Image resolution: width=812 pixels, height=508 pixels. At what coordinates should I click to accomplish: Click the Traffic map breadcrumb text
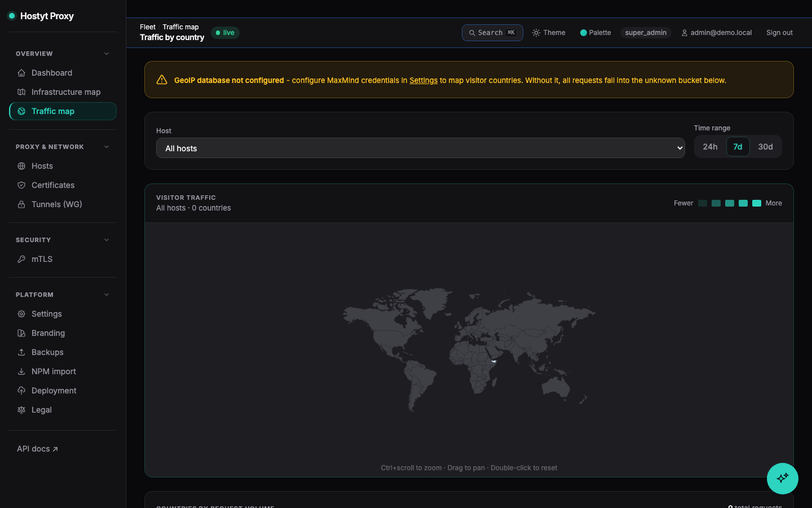pyautogui.click(x=180, y=27)
